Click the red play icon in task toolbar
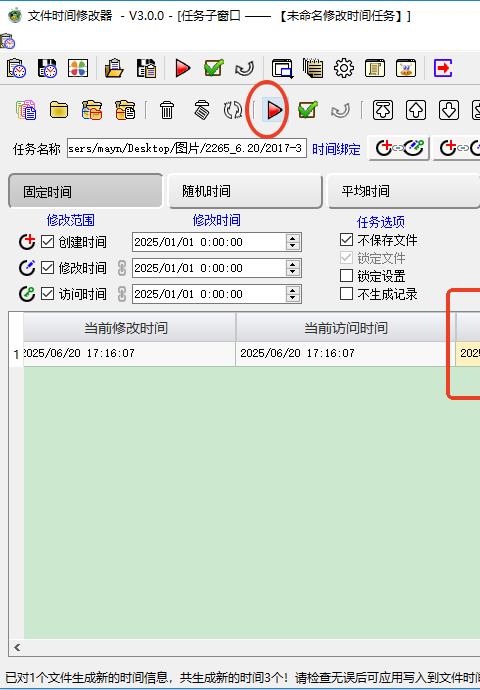 [274, 110]
